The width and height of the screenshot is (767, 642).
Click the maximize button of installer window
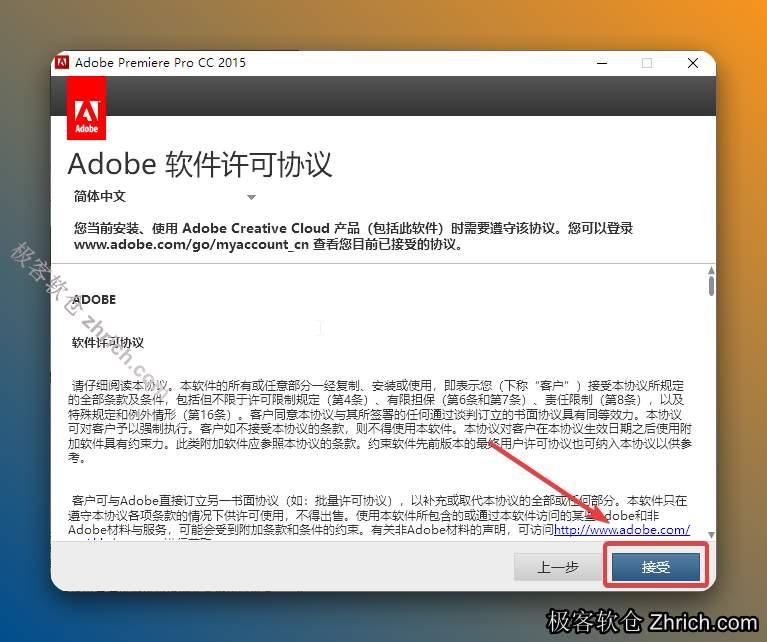pos(647,63)
